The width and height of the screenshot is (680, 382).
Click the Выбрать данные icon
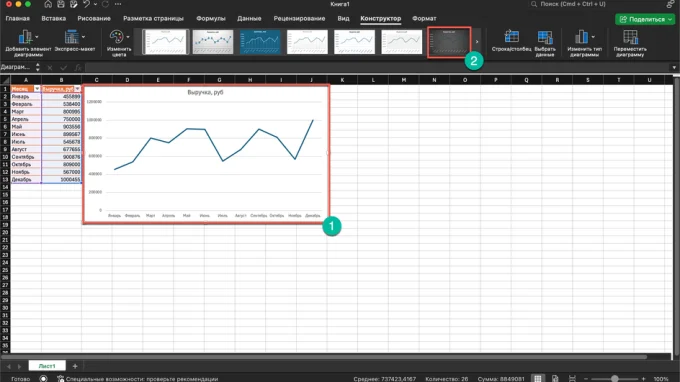545,37
